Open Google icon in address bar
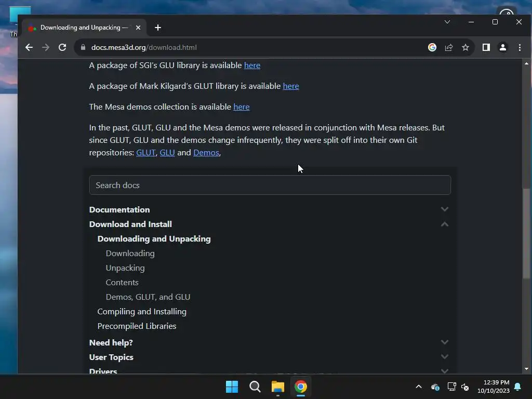532x399 pixels. [x=432, y=47]
